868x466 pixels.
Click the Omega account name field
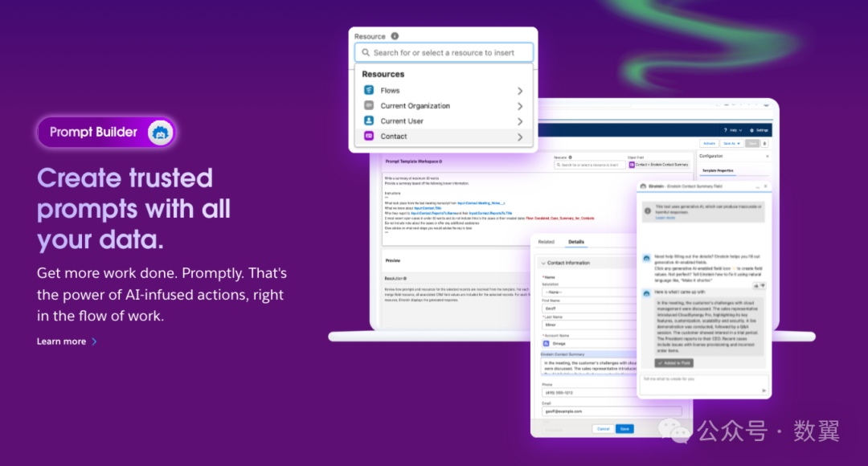click(589, 343)
